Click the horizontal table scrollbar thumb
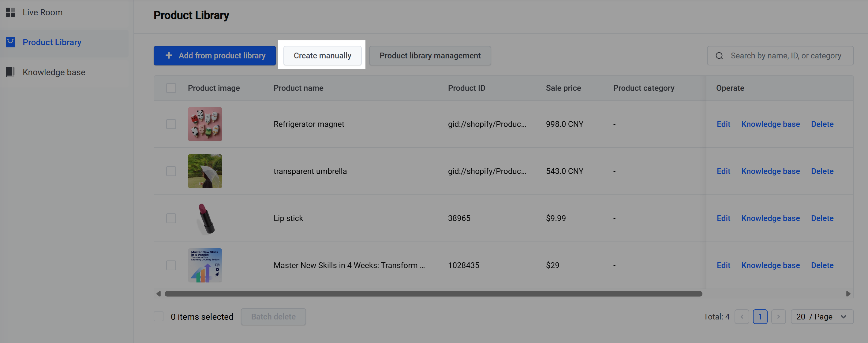 click(x=433, y=293)
